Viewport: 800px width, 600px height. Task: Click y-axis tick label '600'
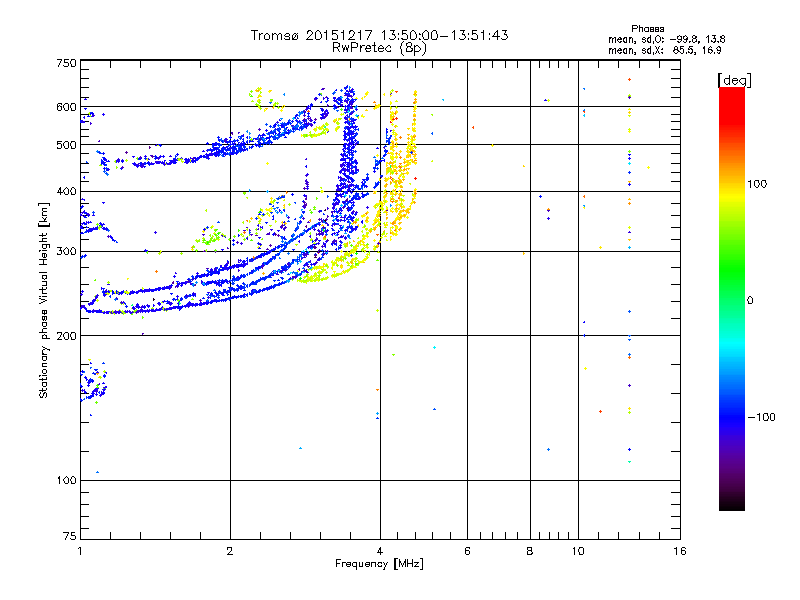click(x=67, y=107)
